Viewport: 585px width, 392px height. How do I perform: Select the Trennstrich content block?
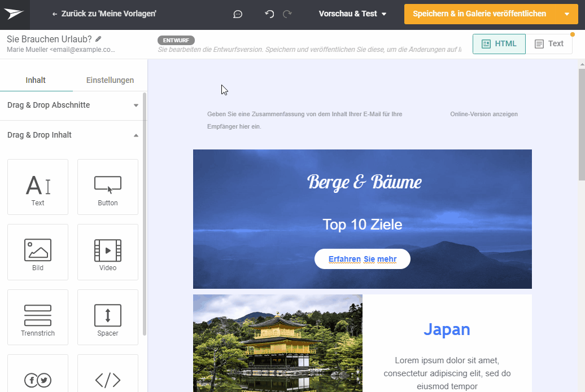[x=38, y=318]
